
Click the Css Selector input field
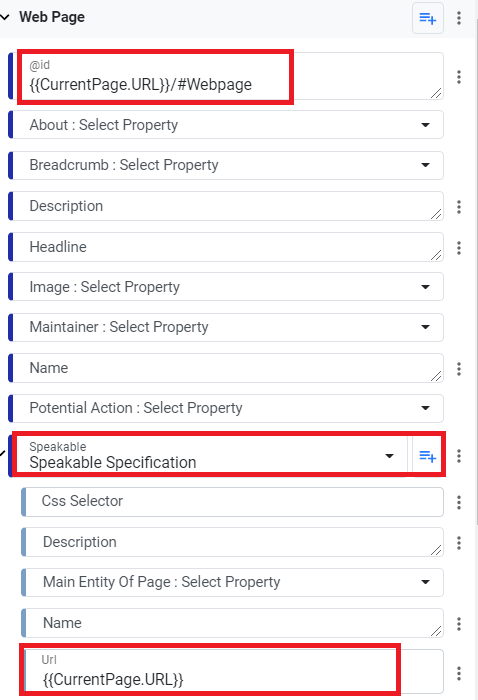pos(234,502)
